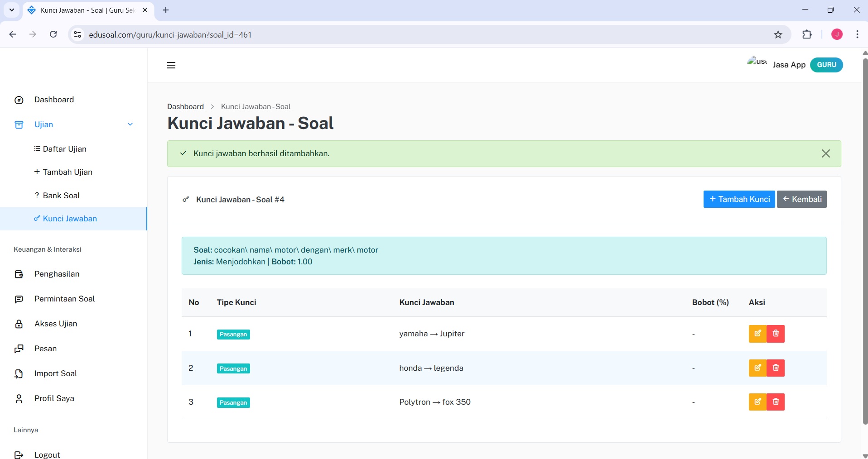
Task: Click the hamburger menu icon to toggle sidebar
Action: tap(171, 65)
